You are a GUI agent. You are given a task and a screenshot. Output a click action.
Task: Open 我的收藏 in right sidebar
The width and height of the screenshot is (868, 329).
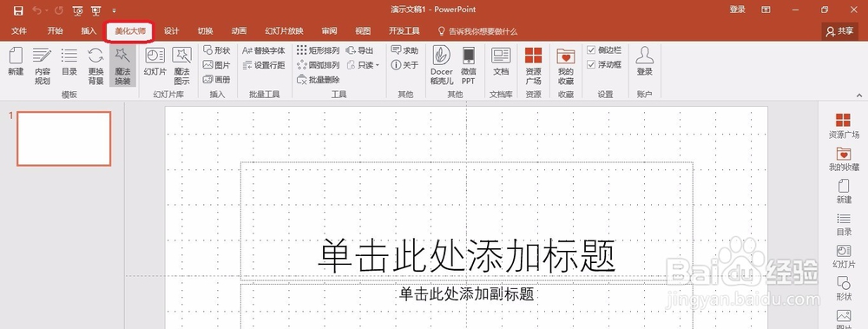843,158
